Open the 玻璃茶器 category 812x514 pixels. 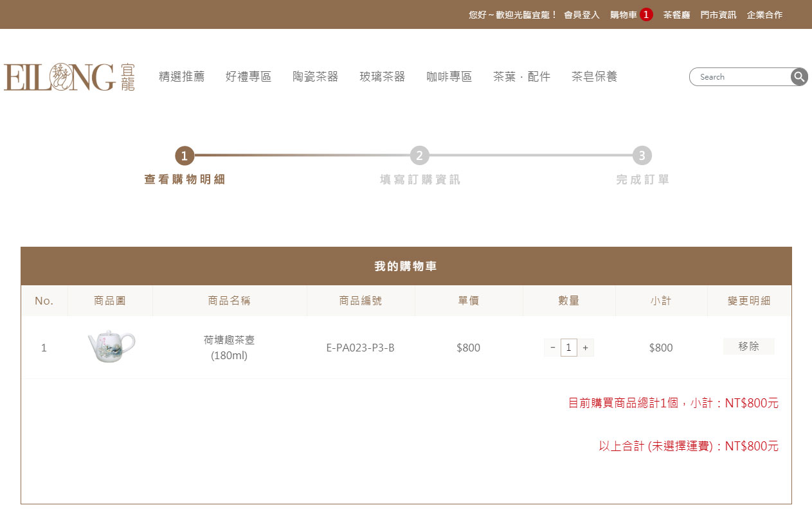tap(382, 77)
